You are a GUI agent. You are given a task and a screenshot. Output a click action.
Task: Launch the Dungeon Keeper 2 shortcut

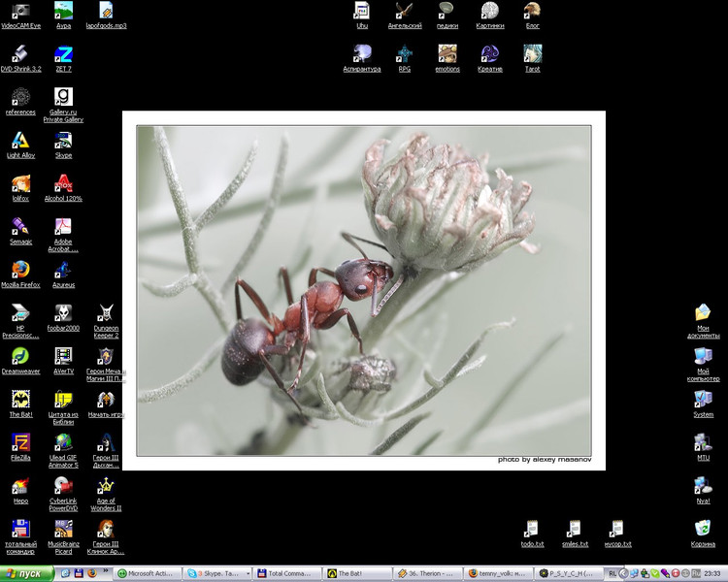click(106, 321)
